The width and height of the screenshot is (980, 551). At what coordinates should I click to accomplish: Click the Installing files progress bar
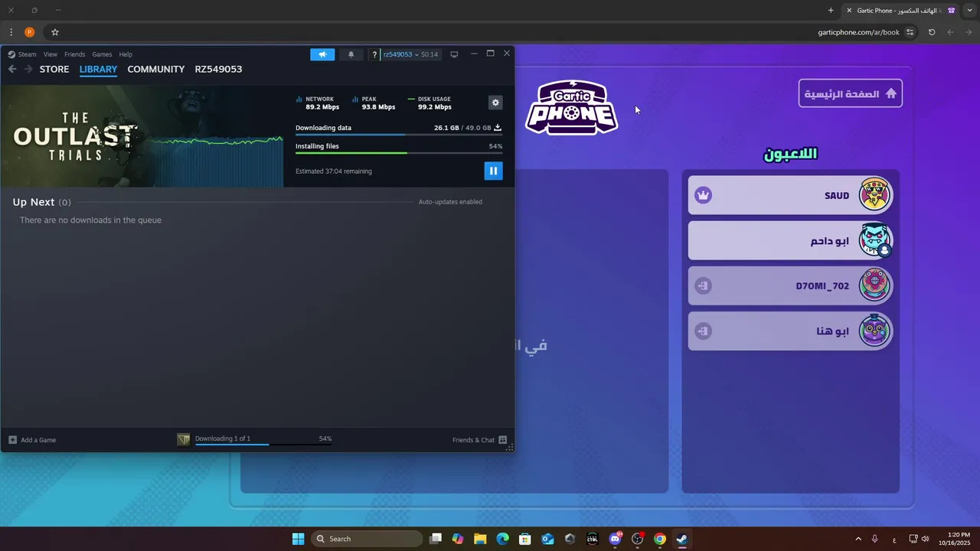(399, 153)
